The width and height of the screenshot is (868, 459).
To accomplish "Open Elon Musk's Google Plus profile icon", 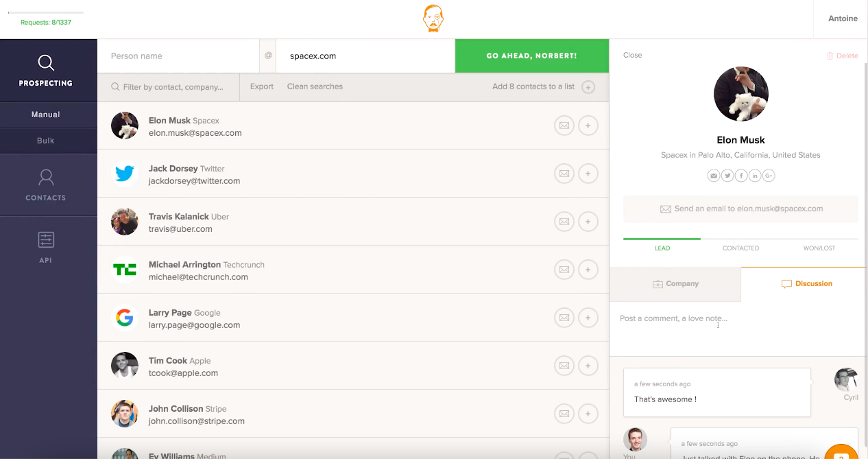I will (769, 176).
